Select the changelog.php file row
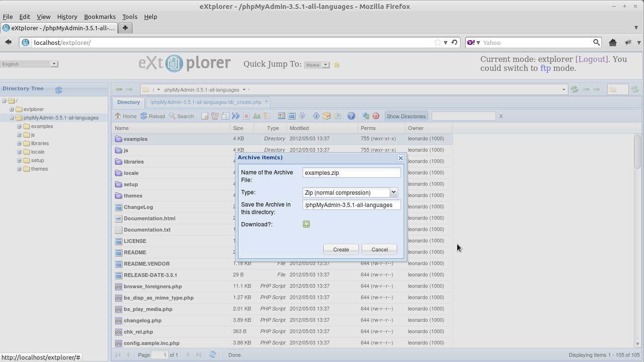This screenshot has width=644, height=362. coord(282,320)
